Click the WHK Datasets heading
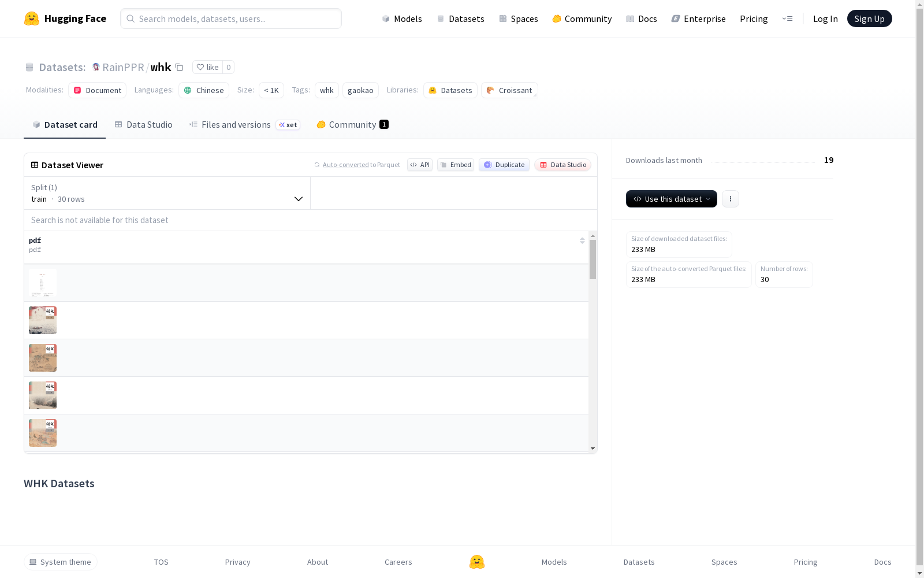Image resolution: width=924 pixels, height=578 pixels. point(59,483)
